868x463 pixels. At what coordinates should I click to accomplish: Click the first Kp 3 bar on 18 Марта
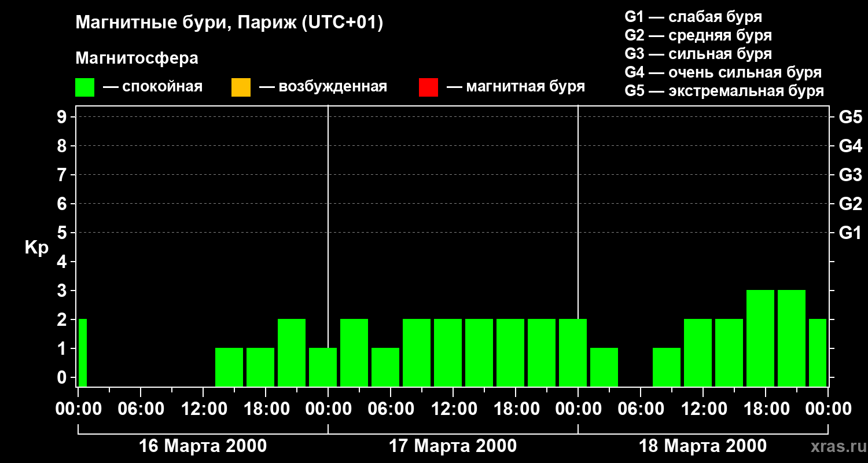coord(760,338)
